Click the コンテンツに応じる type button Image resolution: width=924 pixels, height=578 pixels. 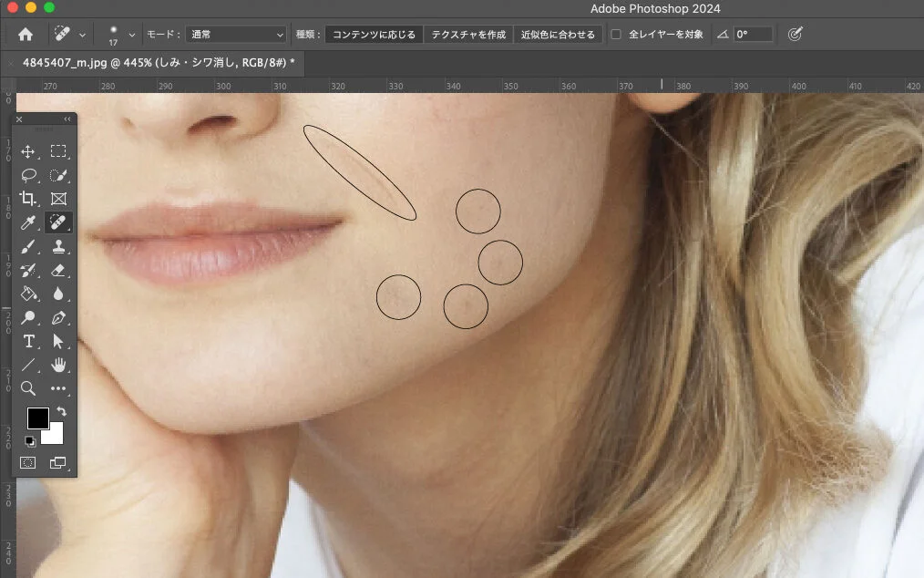(x=374, y=35)
